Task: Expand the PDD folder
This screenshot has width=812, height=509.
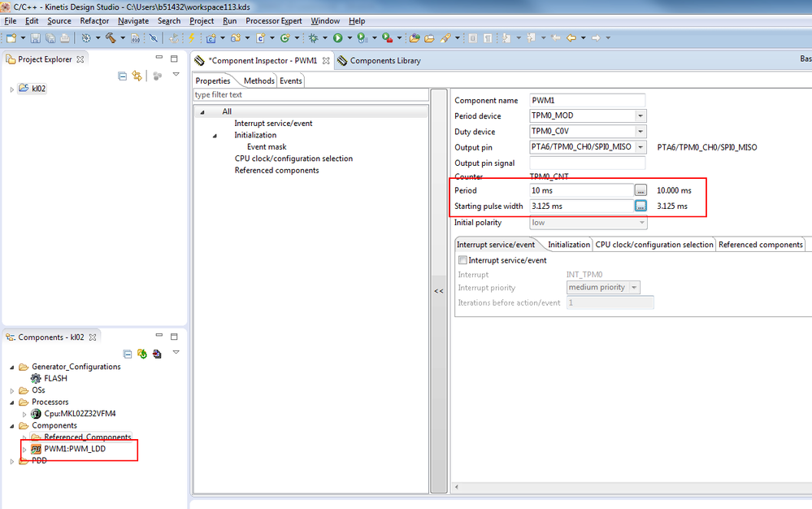Action: (x=12, y=461)
